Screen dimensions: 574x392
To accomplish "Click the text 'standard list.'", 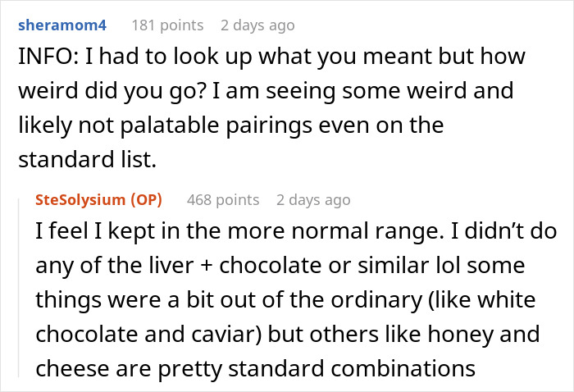I will (x=88, y=160).
